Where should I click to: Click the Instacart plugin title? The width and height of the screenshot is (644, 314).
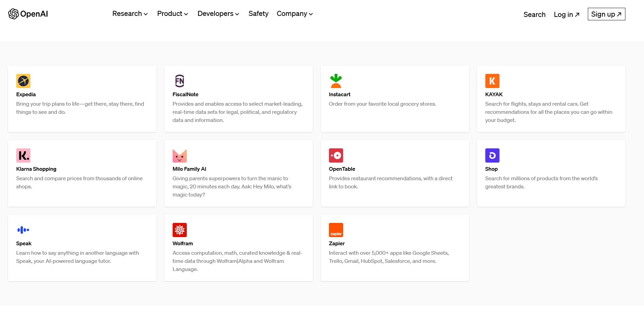[x=339, y=95]
